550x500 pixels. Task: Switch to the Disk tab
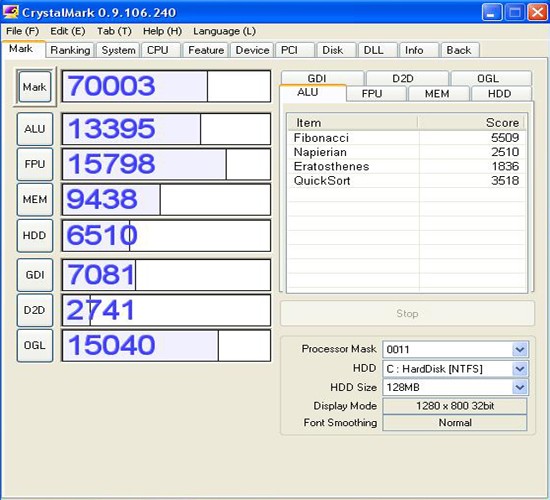click(336, 50)
